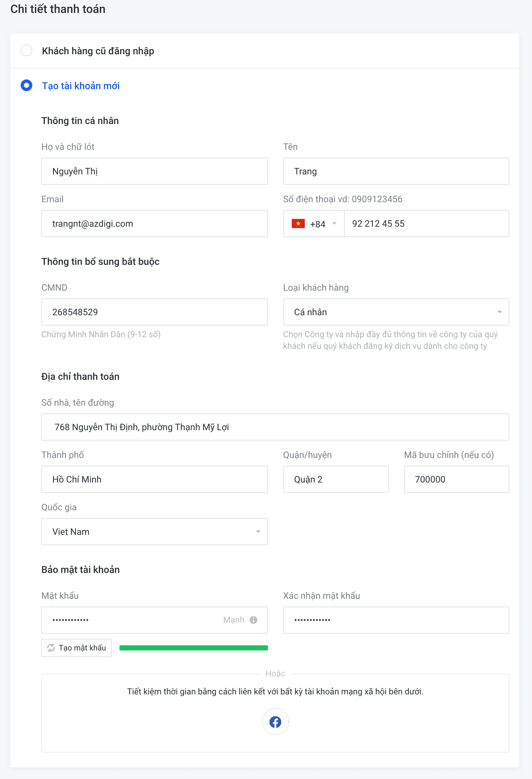Image resolution: width=532 pixels, height=779 pixels.
Task: Click the Tên input field with Trang
Action: point(396,171)
